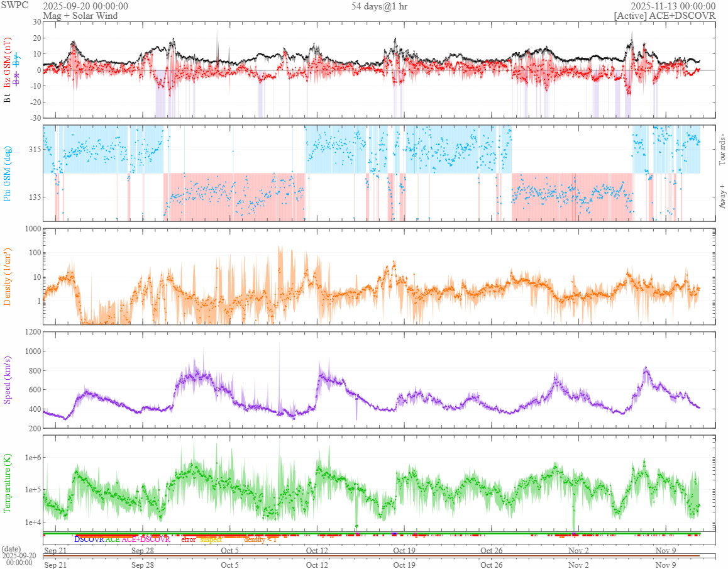Click the 1e+5 tick on the Temperature axis
This screenshot has width=728, height=569.
[33, 490]
